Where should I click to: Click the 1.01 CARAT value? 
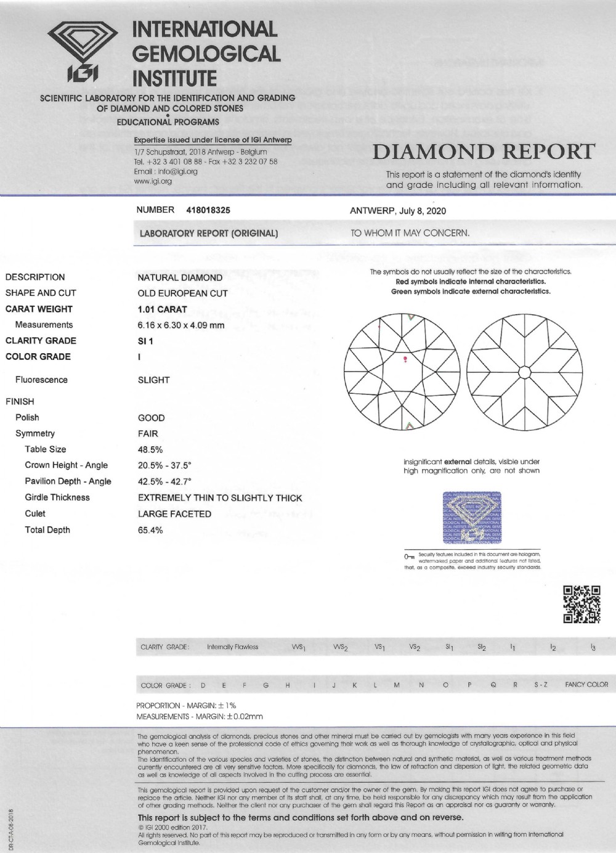163,309
